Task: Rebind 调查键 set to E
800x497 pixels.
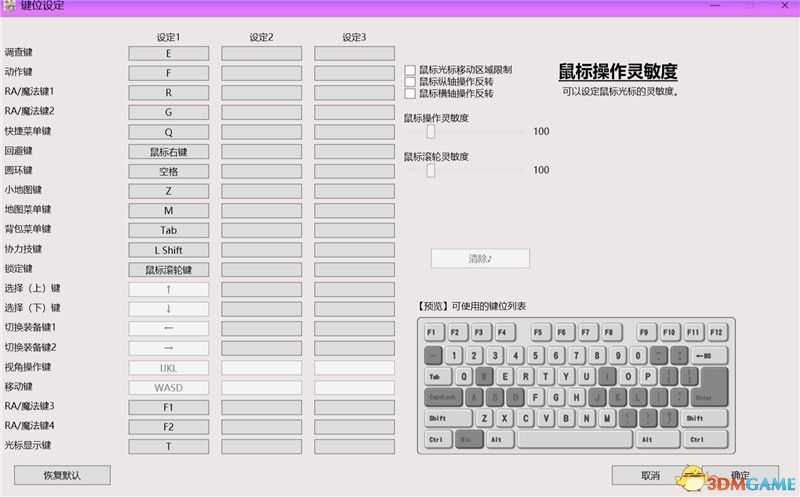Action: pyautogui.click(x=168, y=53)
